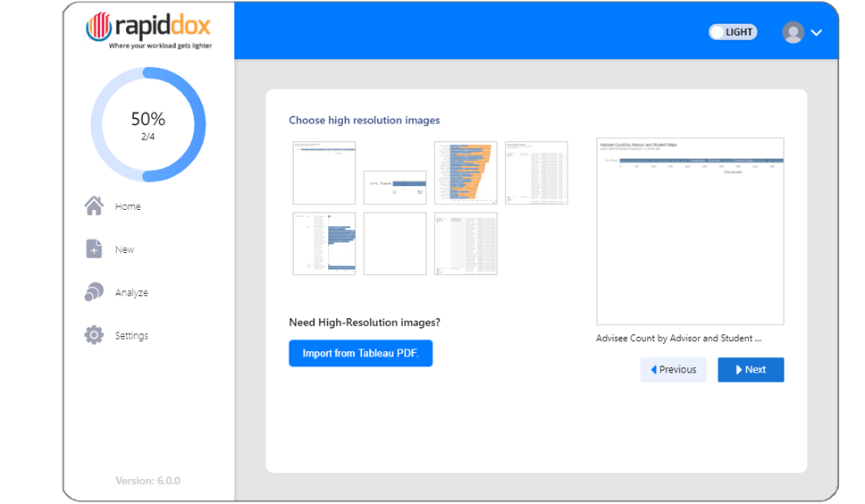Click Import from Tableau PDF button
Screen dimensions: 865x504
pos(360,354)
